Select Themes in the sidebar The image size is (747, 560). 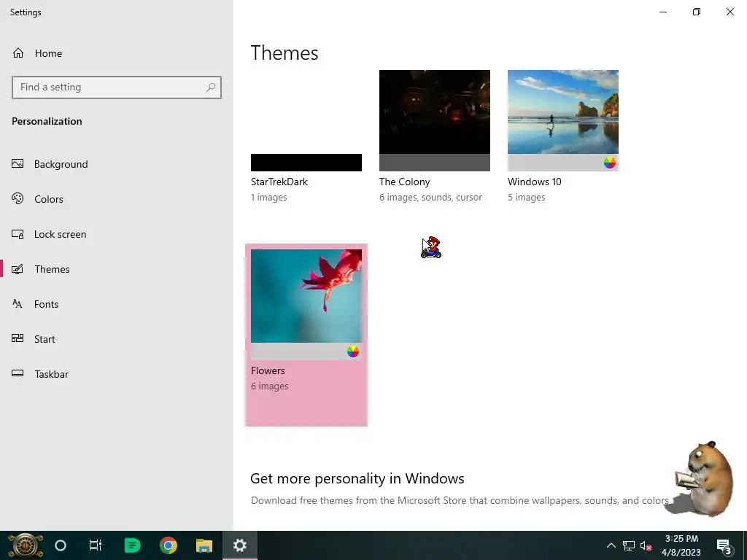[117, 269]
